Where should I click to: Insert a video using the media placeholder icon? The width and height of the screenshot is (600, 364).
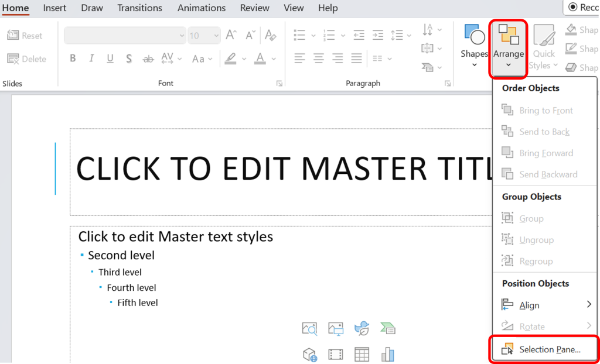336,354
